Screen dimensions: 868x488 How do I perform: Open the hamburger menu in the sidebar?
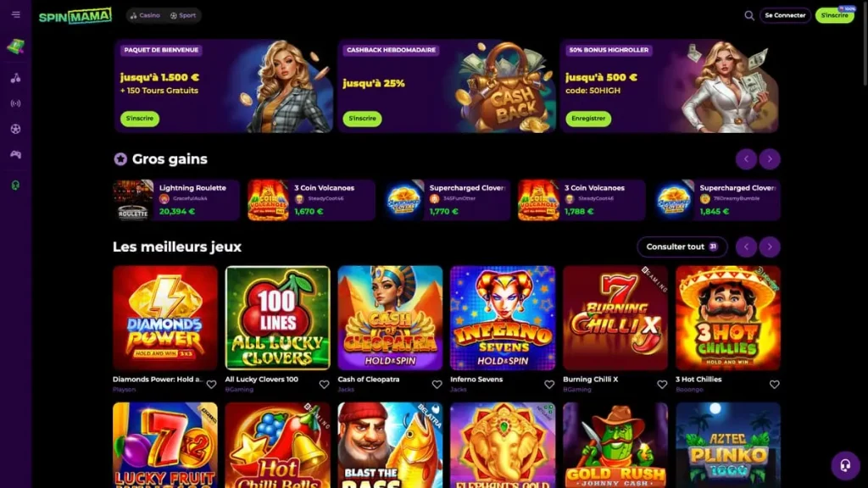(x=15, y=15)
